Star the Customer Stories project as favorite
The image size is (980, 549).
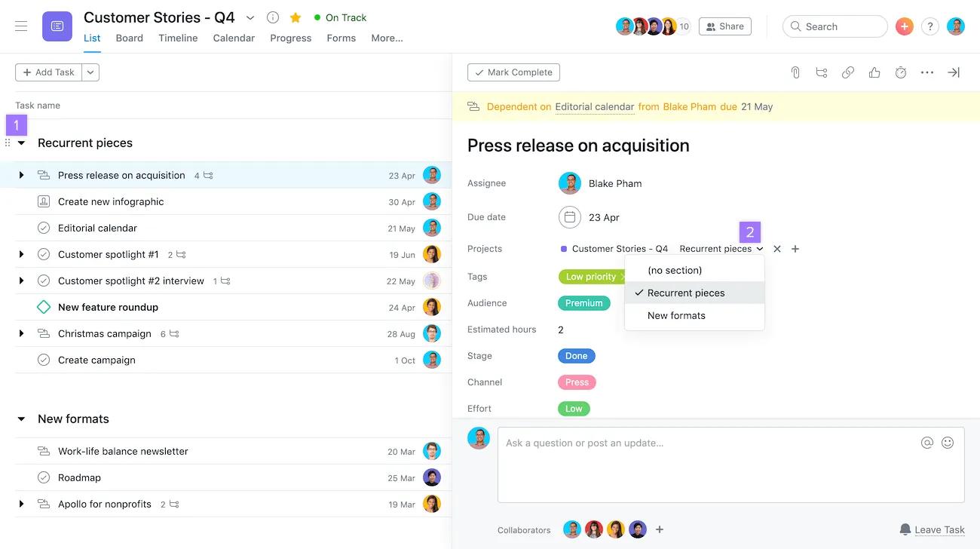coord(295,17)
